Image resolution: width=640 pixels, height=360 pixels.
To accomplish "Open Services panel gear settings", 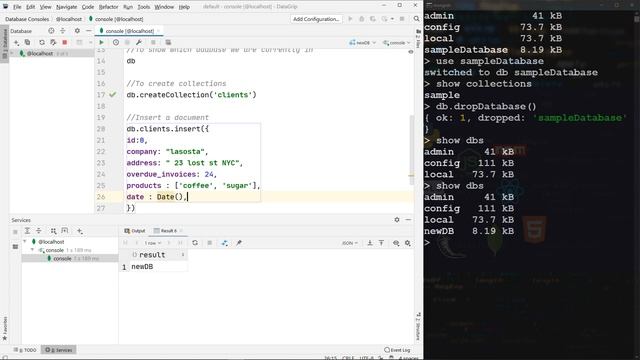I will (397, 220).
